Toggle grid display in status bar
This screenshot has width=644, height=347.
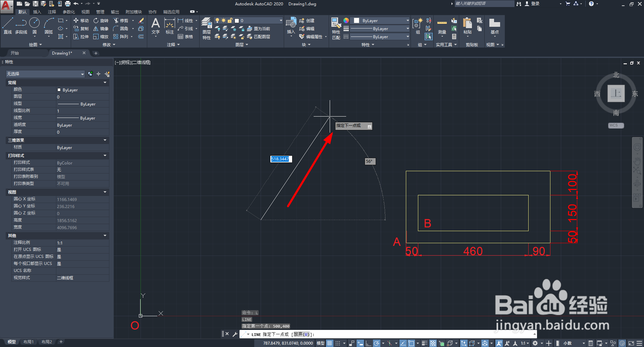[330, 343]
